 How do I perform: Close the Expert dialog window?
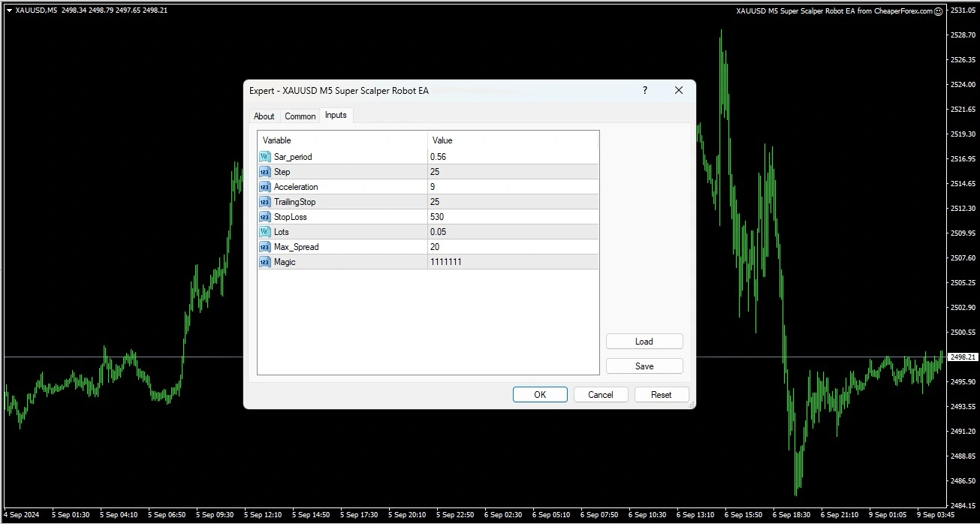pyautogui.click(x=679, y=90)
